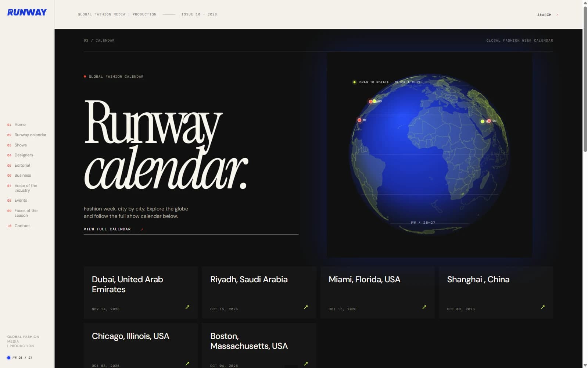Click the blue FW 26 / 27 season dot
Screen dimensions: 588x368
[x=9, y=358]
